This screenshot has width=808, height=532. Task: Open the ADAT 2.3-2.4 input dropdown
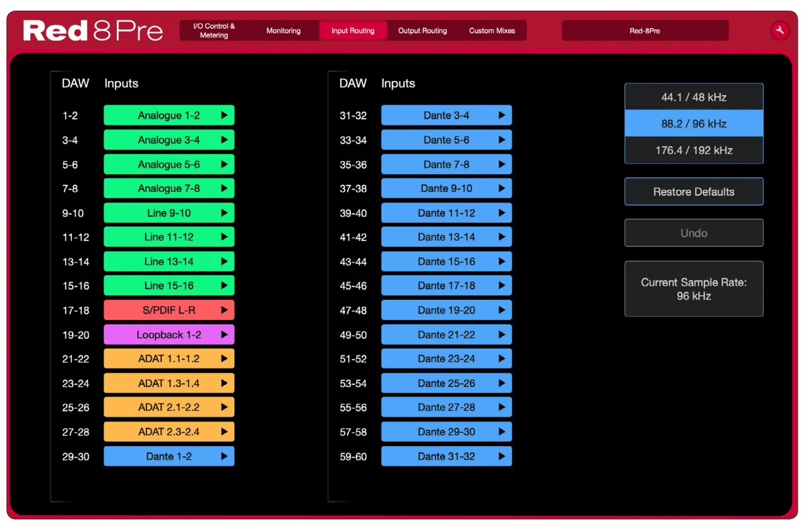[169, 432]
